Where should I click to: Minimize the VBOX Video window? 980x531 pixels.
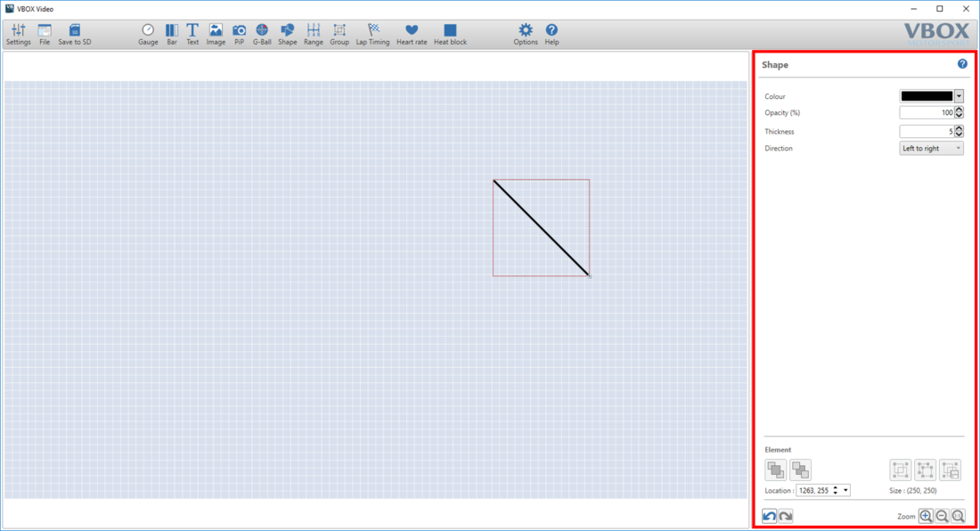[x=914, y=9]
